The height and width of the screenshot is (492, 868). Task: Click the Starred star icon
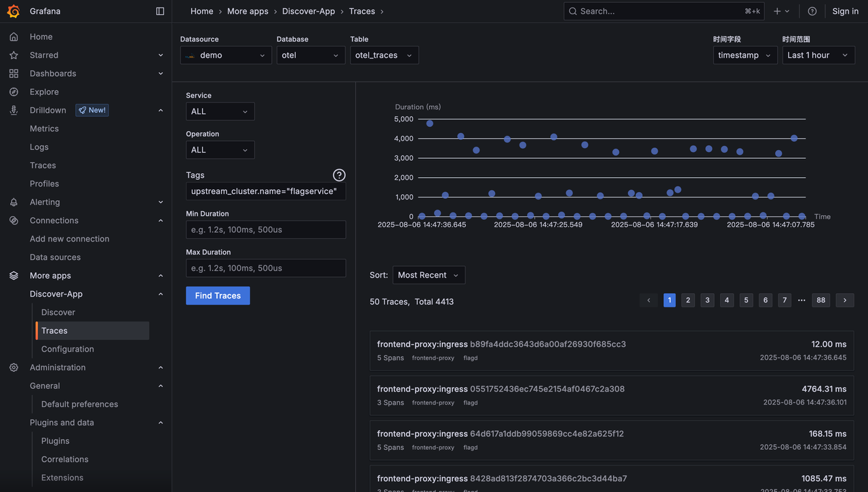(14, 55)
